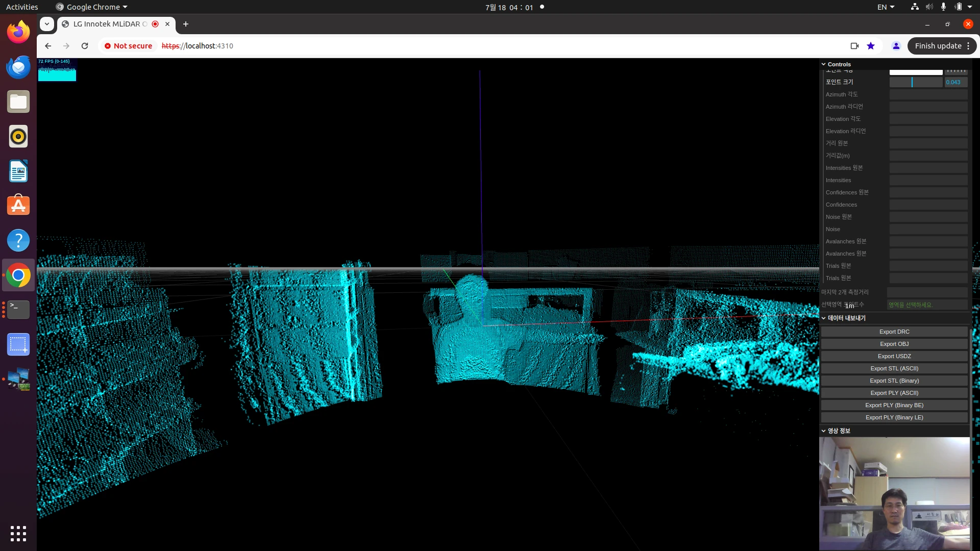Screen dimensions: 980x551
Task: Click the Export DRC button
Action: (894, 331)
